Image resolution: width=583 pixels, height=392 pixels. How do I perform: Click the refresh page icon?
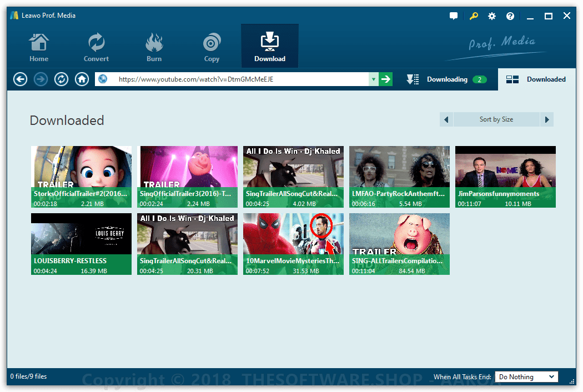pos(61,79)
